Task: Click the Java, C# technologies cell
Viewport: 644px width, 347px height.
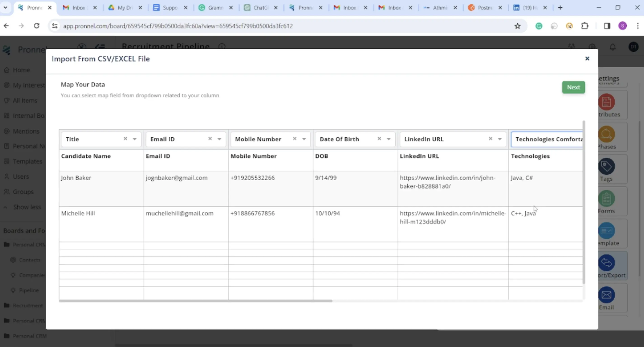Action: click(x=546, y=189)
